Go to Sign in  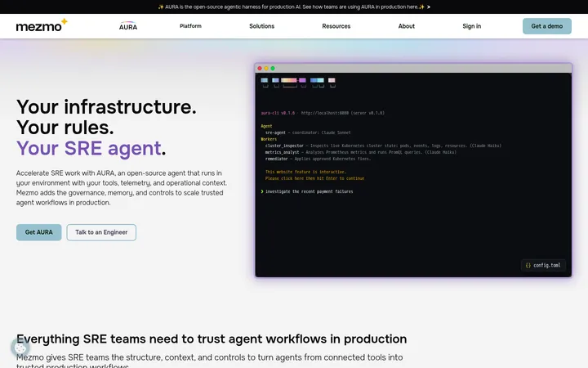[x=471, y=26]
